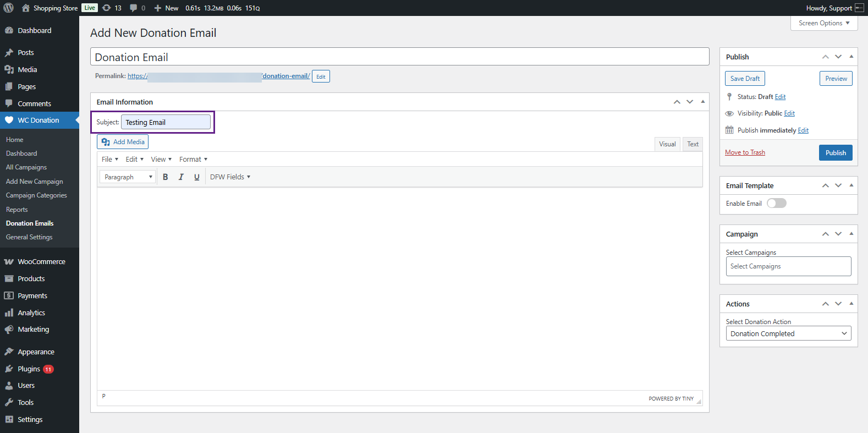The height and width of the screenshot is (433, 868).
Task: Open the comments bubble in admin bar
Action: 138,8
